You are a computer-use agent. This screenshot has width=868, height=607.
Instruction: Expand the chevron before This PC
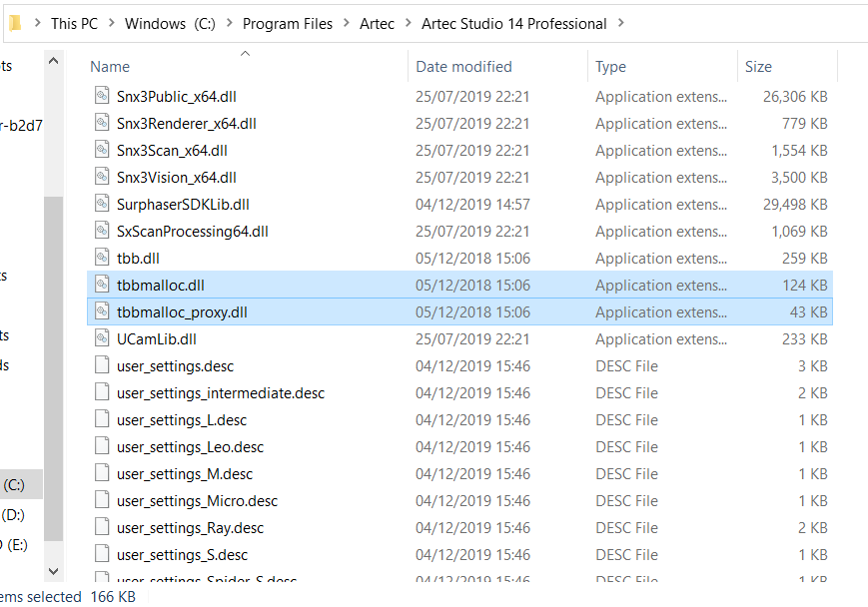pos(38,23)
